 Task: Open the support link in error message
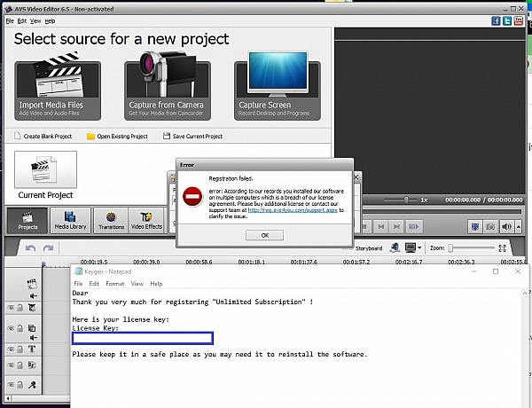(293, 210)
